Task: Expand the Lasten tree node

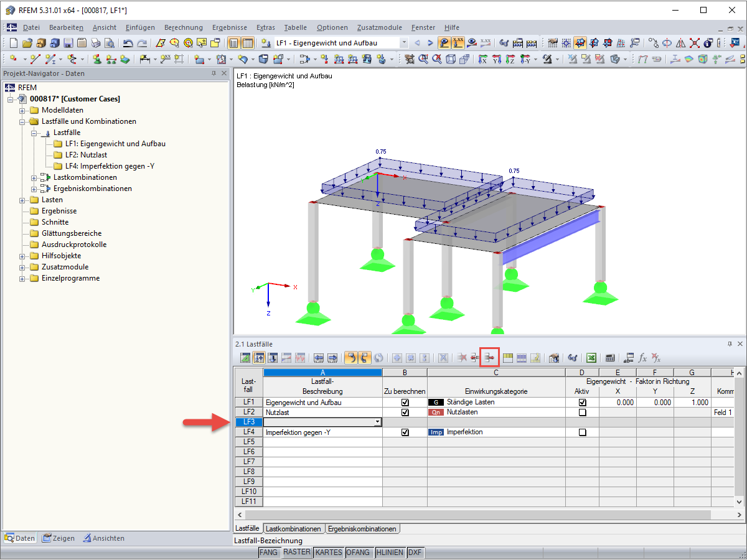Action: tap(22, 200)
